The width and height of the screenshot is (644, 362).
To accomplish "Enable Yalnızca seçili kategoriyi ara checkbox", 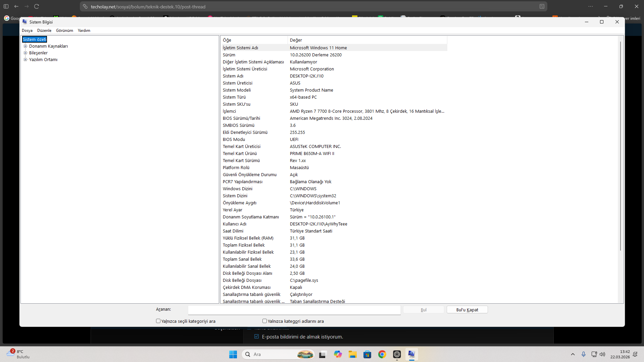I will pos(158,321).
